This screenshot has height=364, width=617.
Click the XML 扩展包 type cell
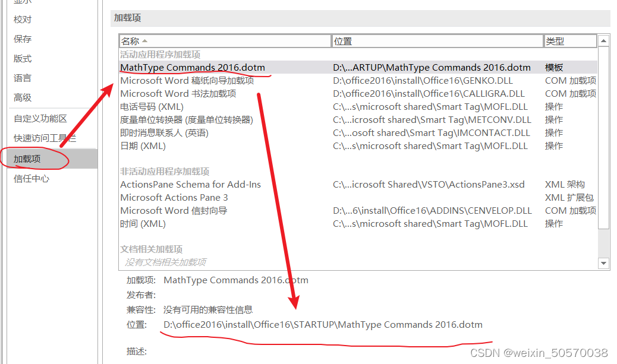coord(569,197)
